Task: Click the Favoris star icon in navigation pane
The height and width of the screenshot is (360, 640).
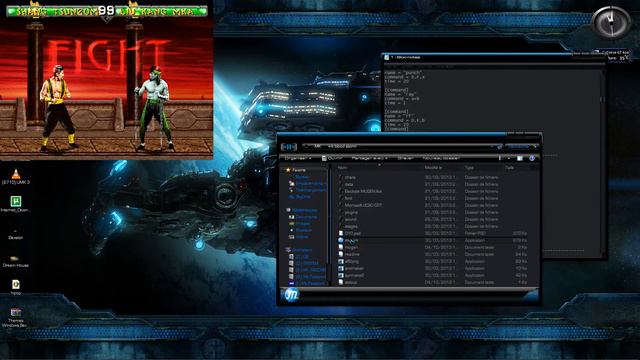Action: [288, 170]
